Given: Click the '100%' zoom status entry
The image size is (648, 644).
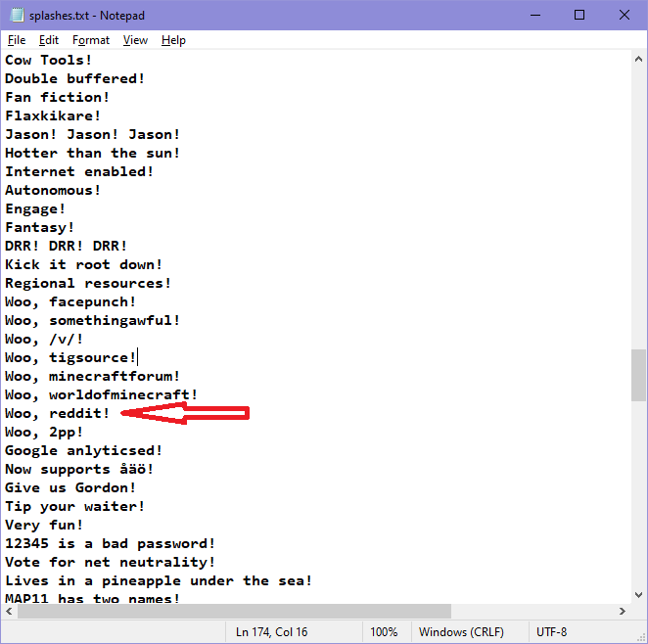Looking at the screenshot, I should click(384, 632).
